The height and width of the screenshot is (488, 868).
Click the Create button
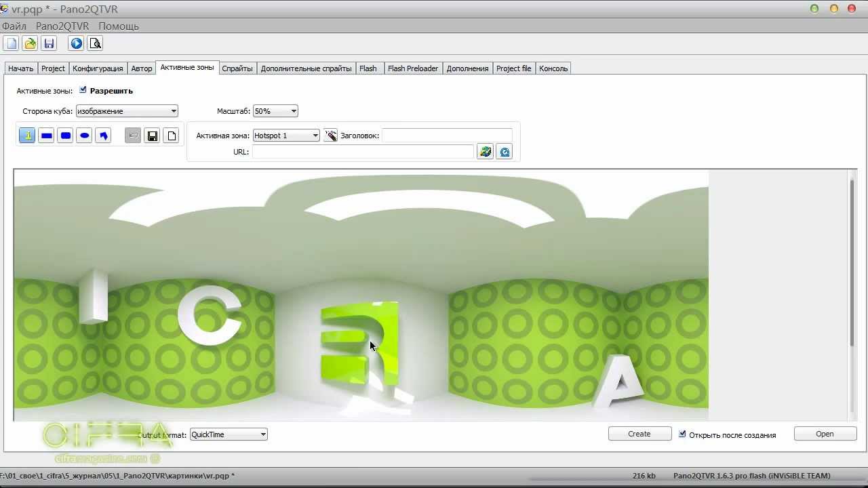pyautogui.click(x=639, y=434)
